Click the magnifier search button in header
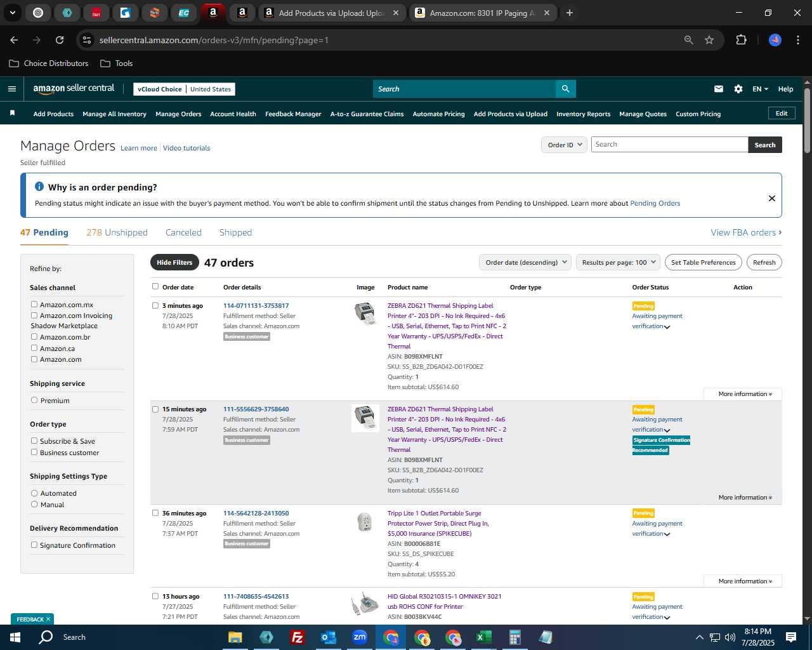 [565, 89]
